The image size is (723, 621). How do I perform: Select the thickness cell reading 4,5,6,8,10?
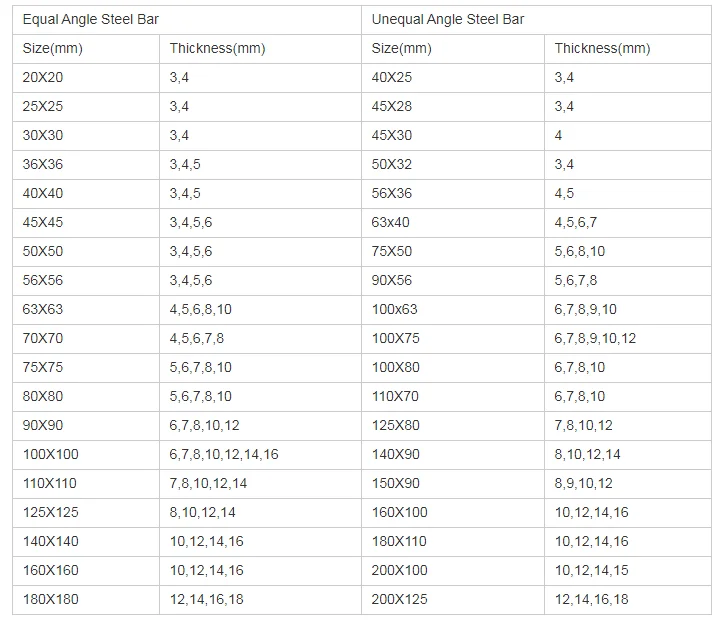(x=200, y=309)
